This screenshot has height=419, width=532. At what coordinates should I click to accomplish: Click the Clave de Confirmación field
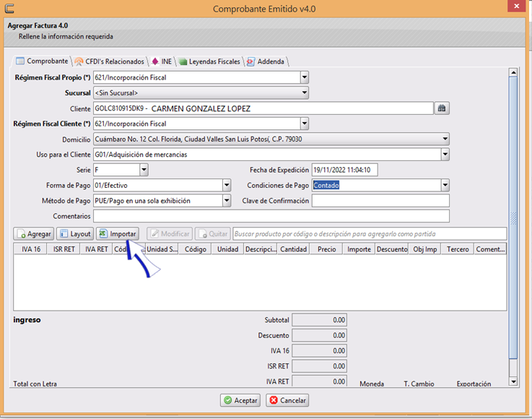[x=380, y=201]
